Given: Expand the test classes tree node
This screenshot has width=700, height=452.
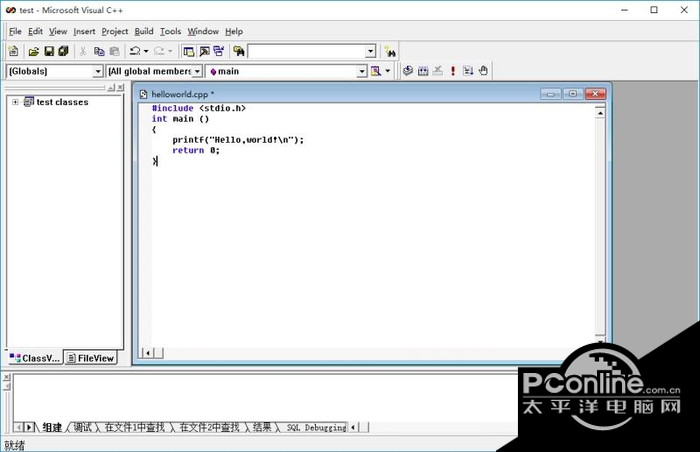Looking at the screenshot, I should pyautogui.click(x=15, y=102).
